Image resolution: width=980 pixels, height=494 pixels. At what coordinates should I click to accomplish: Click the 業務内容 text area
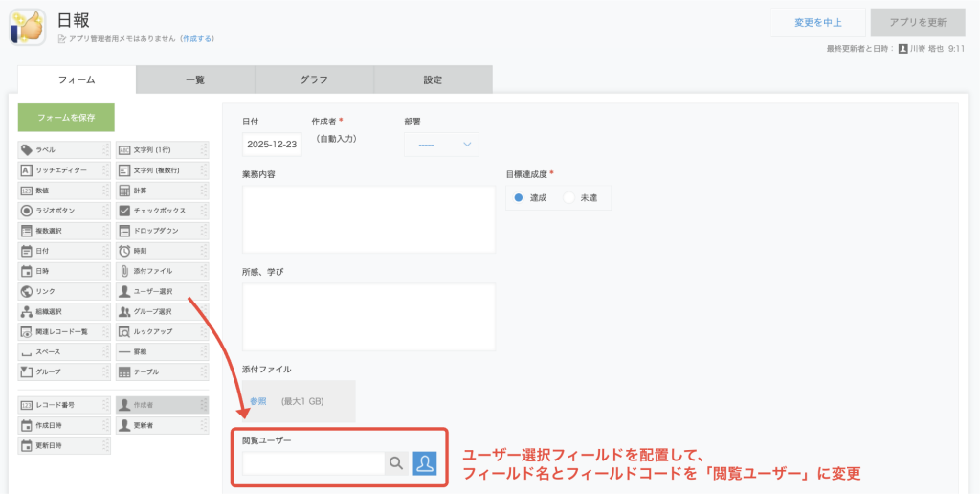368,219
